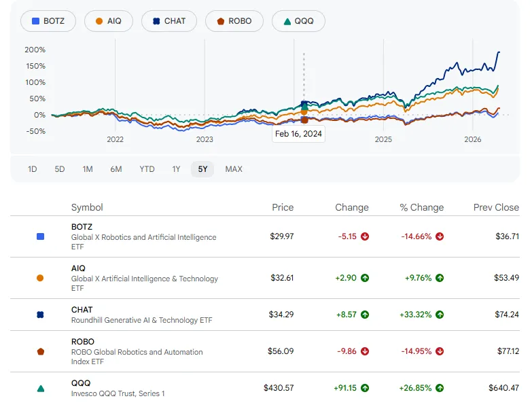Viewport: 532px width, 407px height.
Task: Click the orange circle AIQ row icon
Action: point(40,278)
